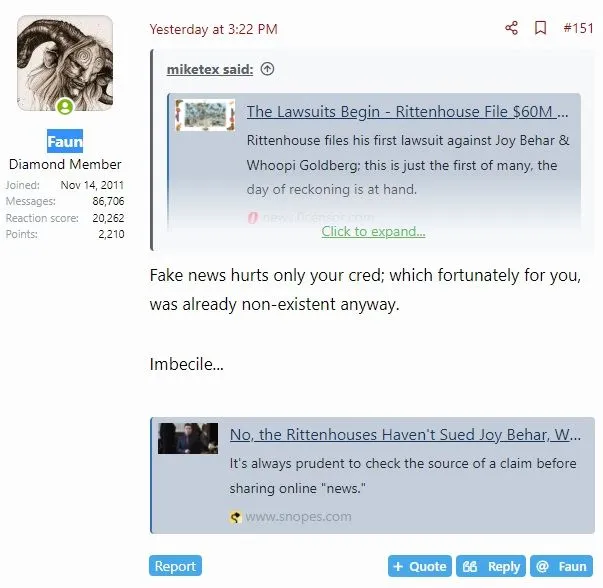Click the '2,210' points value
Image resolution: width=603 pixels, height=588 pixels.
111,234
